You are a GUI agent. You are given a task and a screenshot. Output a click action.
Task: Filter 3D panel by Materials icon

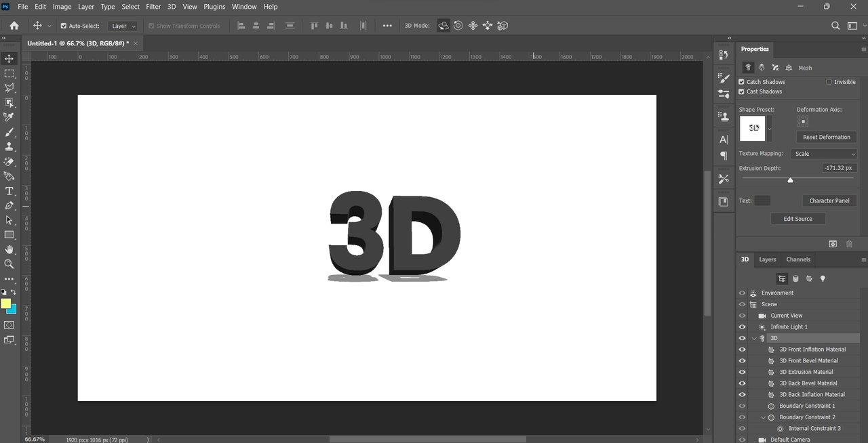[809, 278]
